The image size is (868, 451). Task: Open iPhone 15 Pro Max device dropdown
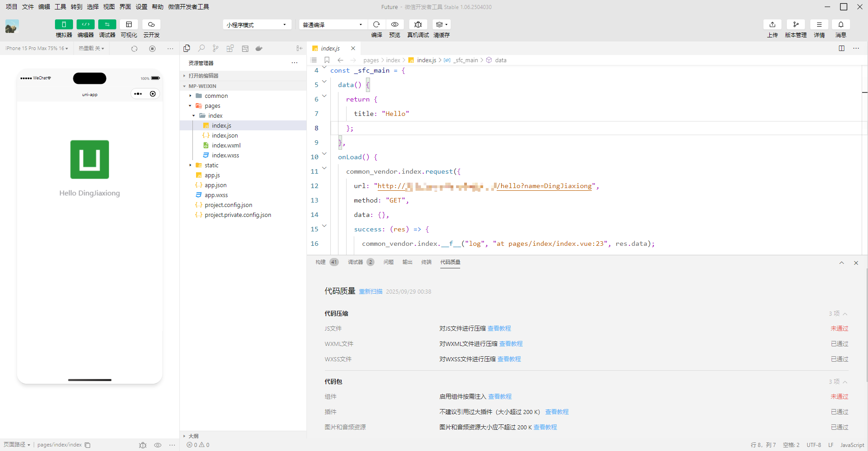pos(37,48)
